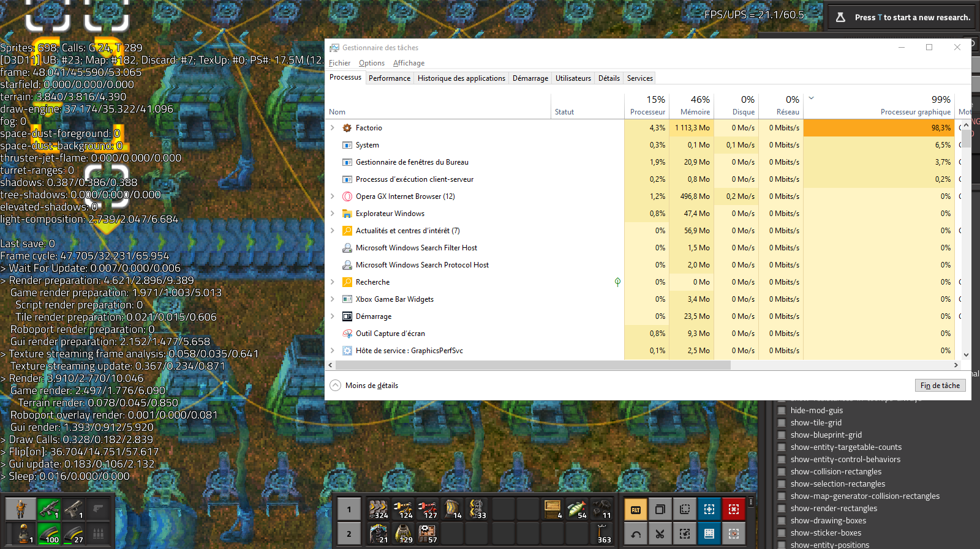Select quickbar row 2 button

click(x=349, y=534)
